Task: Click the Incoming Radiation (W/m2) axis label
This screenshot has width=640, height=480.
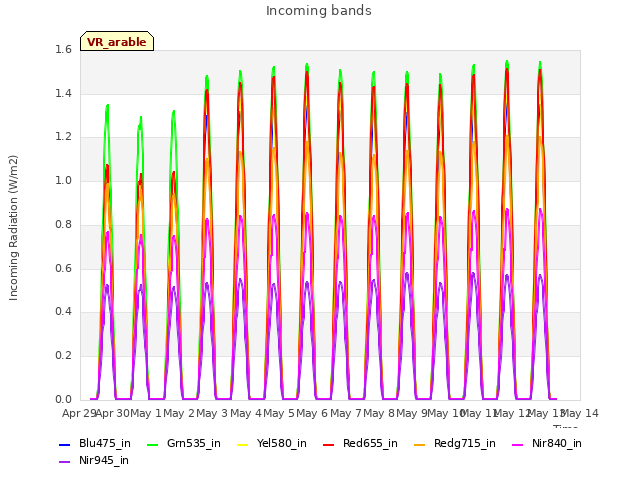Action: (13, 228)
